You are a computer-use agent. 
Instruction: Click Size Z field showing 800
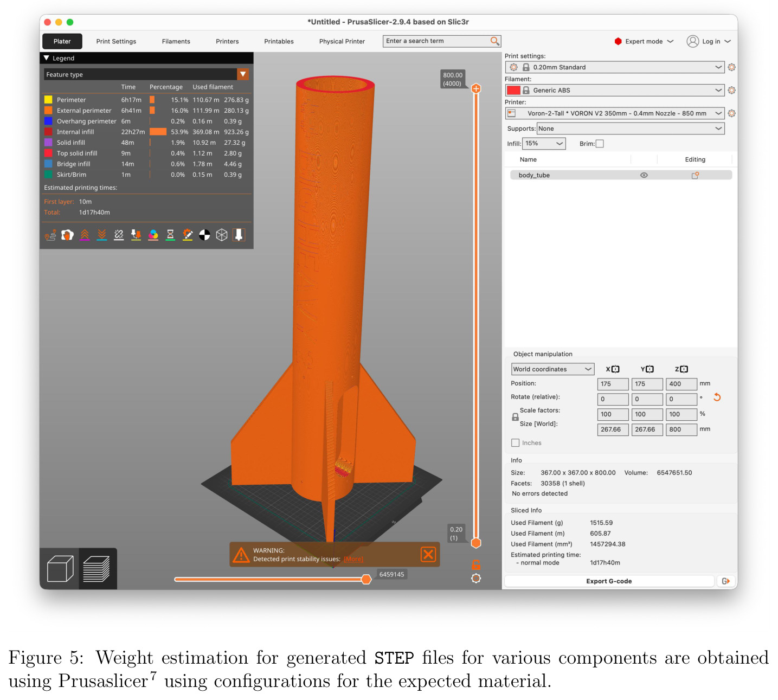coord(681,429)
